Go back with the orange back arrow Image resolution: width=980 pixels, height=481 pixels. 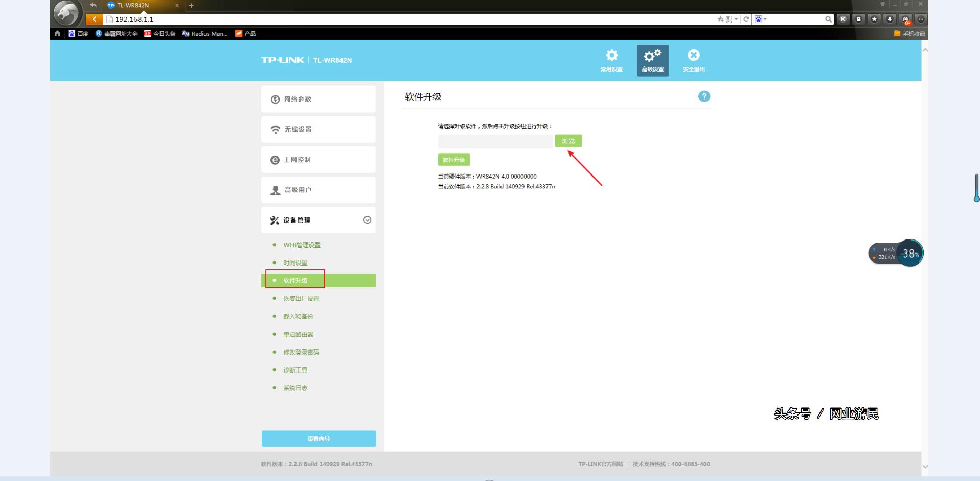pyautogui.click(x=94, y=19)
